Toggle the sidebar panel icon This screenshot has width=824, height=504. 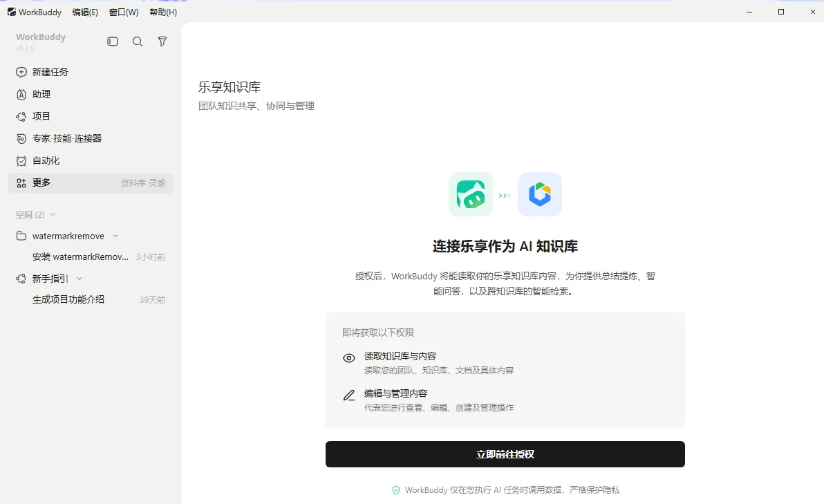click(x=113, y=41)
